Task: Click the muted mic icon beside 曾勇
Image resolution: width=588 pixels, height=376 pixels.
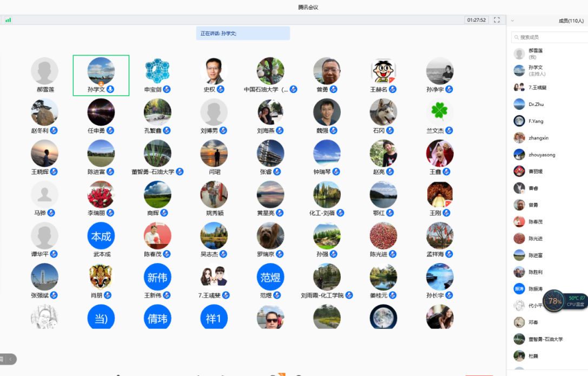Action: point(334,89)
